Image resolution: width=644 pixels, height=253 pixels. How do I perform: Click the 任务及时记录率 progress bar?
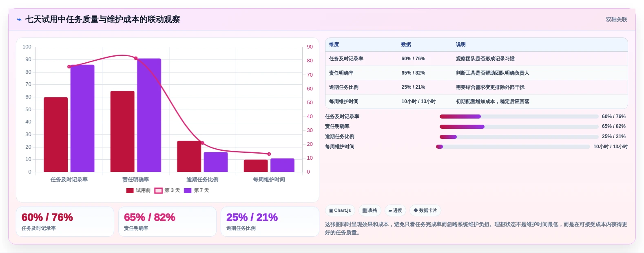tap(519, 117)
